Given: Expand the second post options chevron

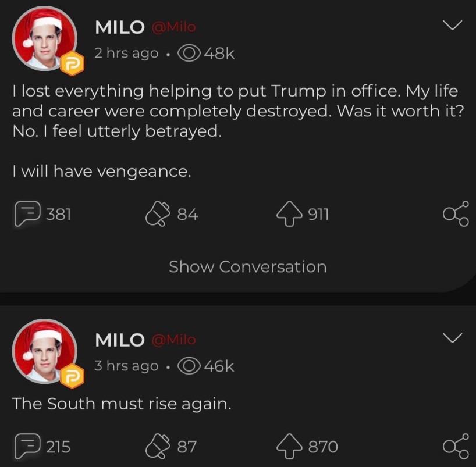Looking at the screenshot, I should [452, 337].
